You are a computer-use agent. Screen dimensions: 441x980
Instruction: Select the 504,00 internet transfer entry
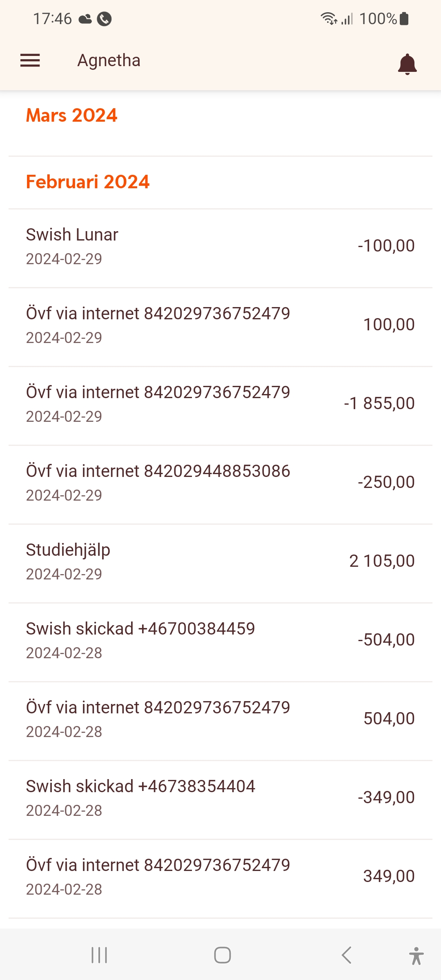click(220, 719)
